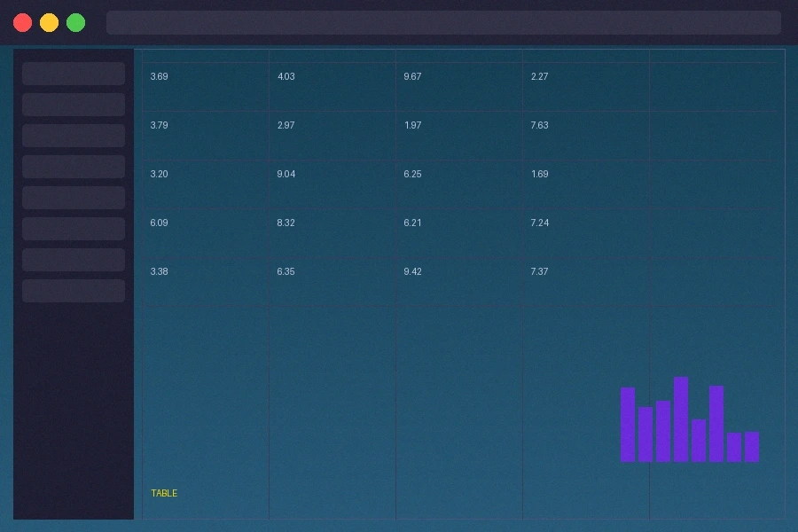Click the tallest purple chart bar
Screen dimensions: 798x532
(x=681, y=419)
